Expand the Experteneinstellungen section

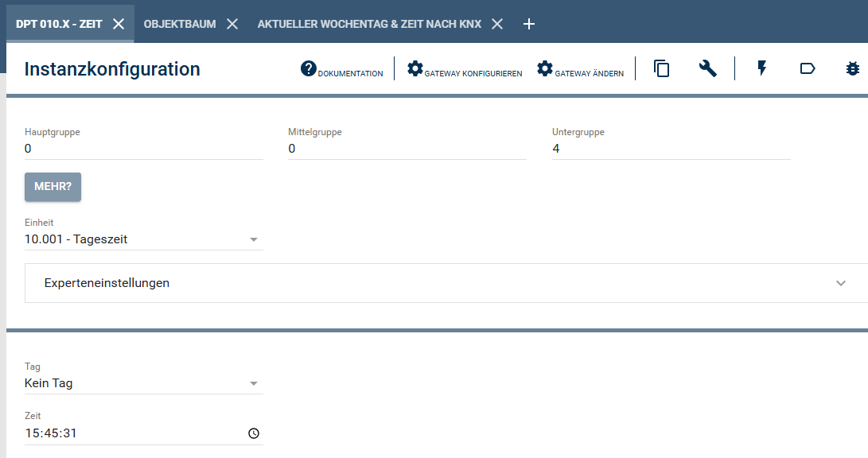446,283
